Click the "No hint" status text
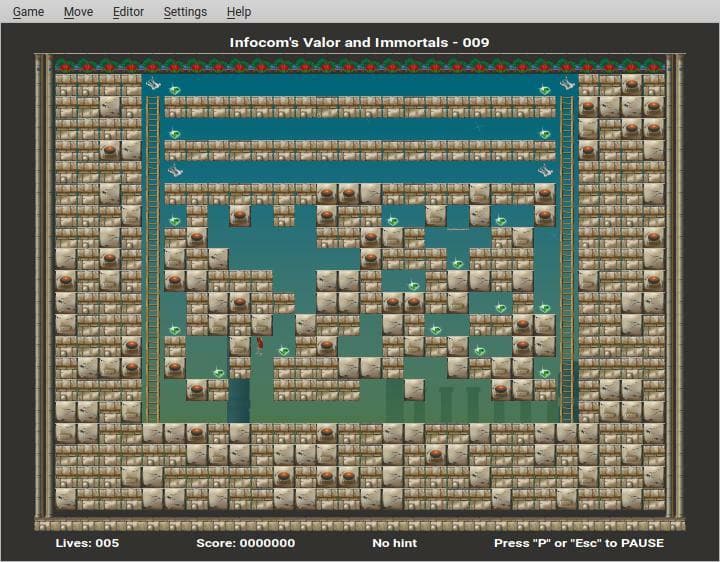Screen dimensions: 720x562 tap(394, 543)
